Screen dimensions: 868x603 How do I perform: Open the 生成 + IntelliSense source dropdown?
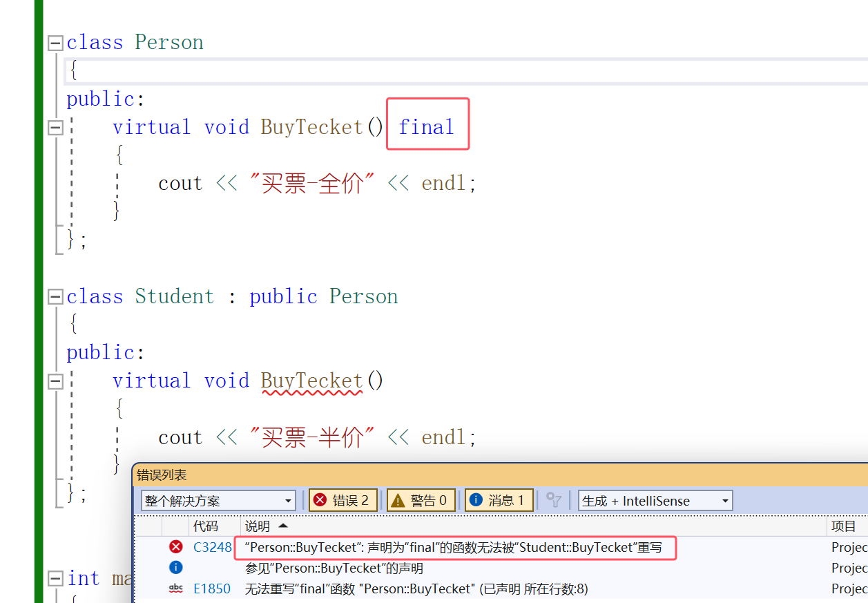pyautogui.click(x=655, y=501)
